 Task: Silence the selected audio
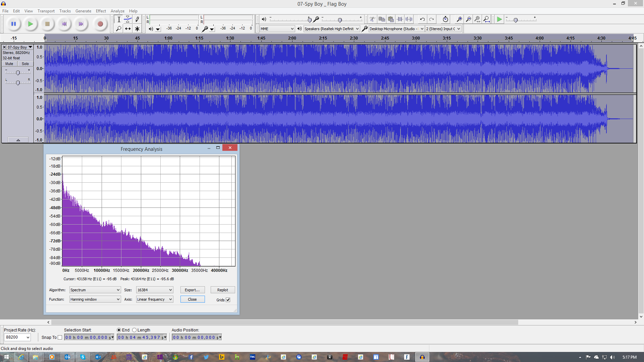pos(410,19)
